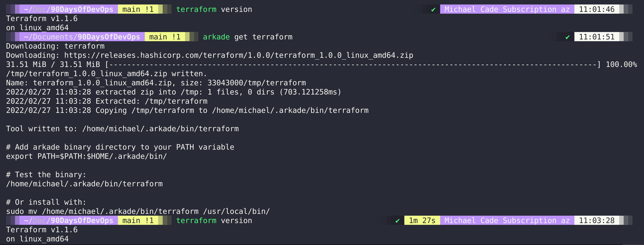Image resolution: width=644 pixels, height=245 pixels.
Task: Open the releases.hashicorp.com terraform zip URL
Action: pyautogui.click(x=239, y=55)
